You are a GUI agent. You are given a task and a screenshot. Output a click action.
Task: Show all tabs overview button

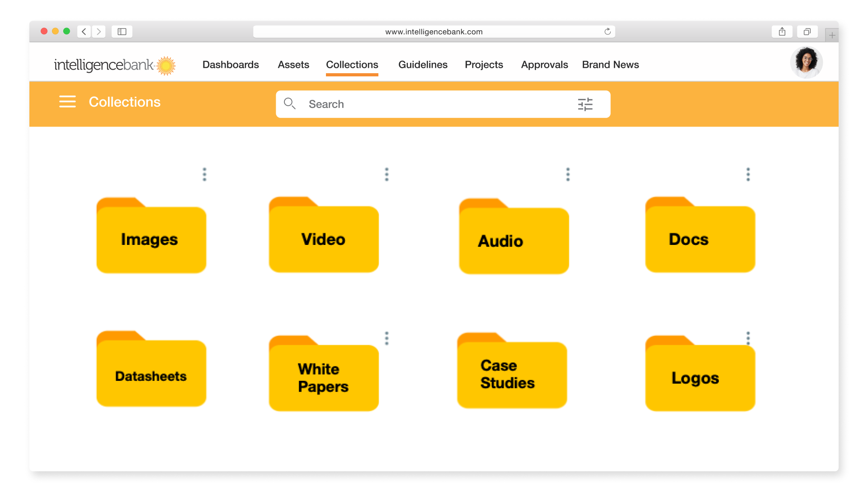(807, 32)
